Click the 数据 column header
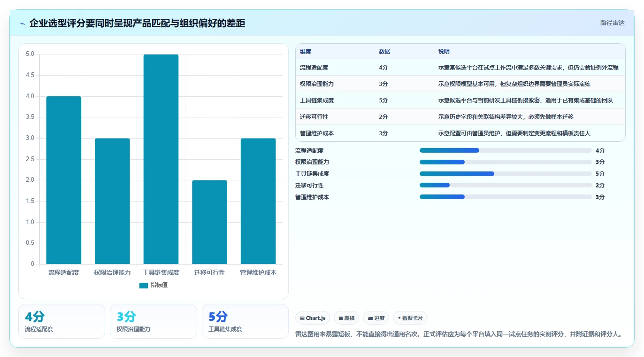 (384, 52)
